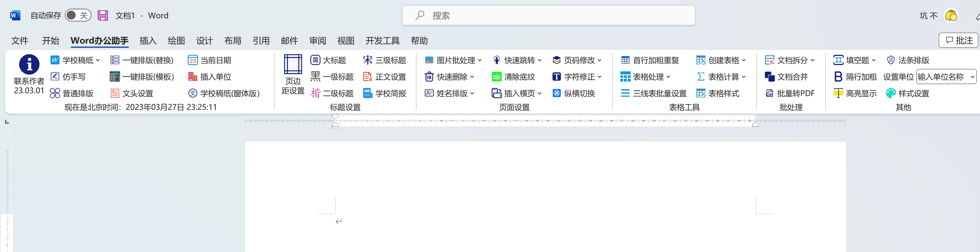
Task: Expand 创建表格 dropdown
Action: [x=744, y=60]
